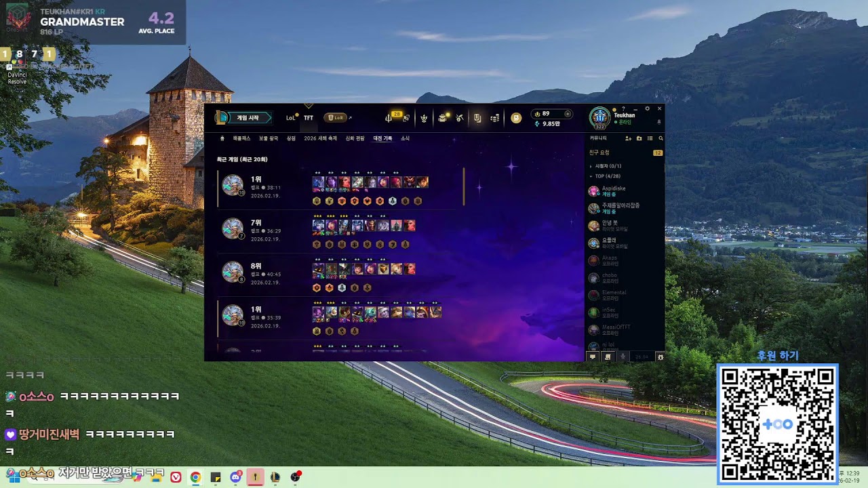Click the 게임 시작 play button

(250, 118)
